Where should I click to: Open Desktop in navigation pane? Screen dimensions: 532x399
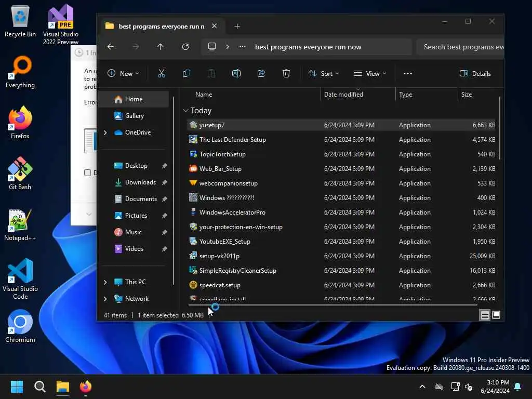[136, 166]
